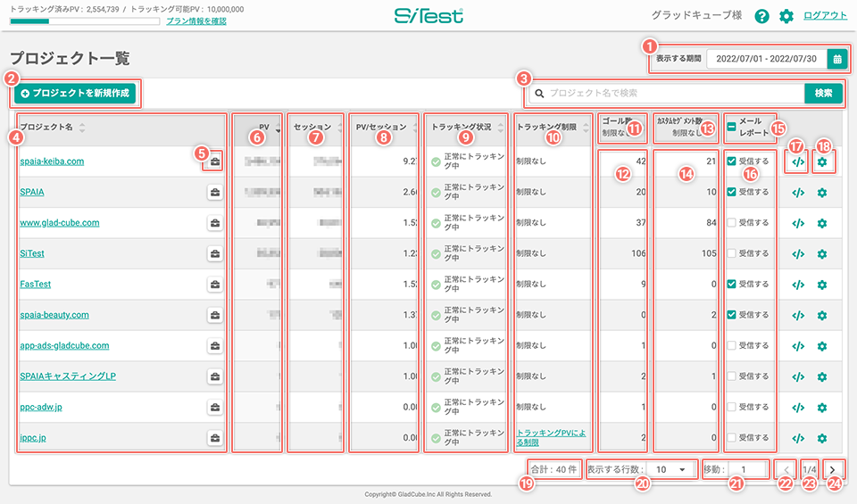
Task: Open settings gear for jppc.jp row
Action: (x=822, y=438)
